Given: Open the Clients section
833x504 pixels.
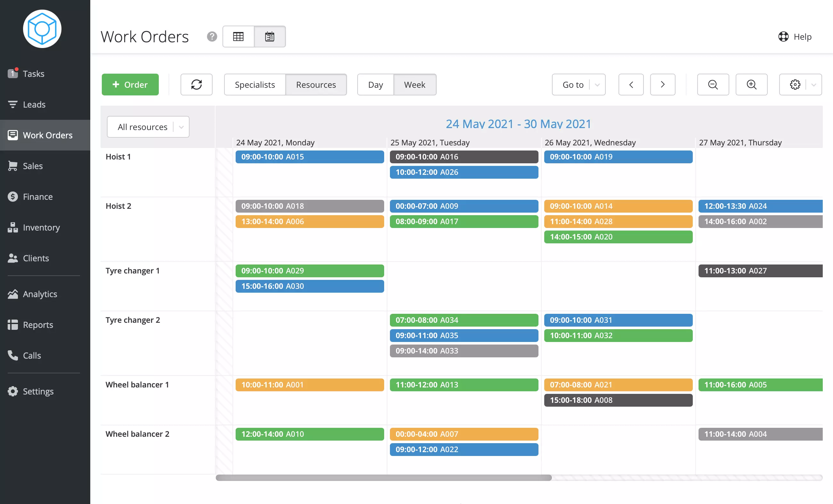Looking at the screenshot, I should click(45, 258).
